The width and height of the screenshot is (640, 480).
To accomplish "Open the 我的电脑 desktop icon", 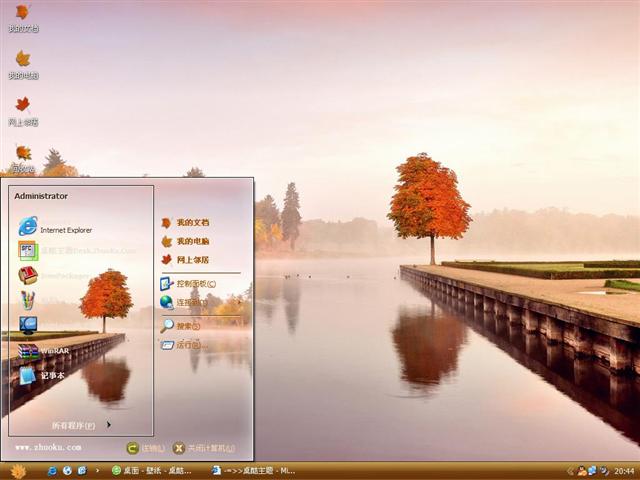I will click(x=23, y=65).
